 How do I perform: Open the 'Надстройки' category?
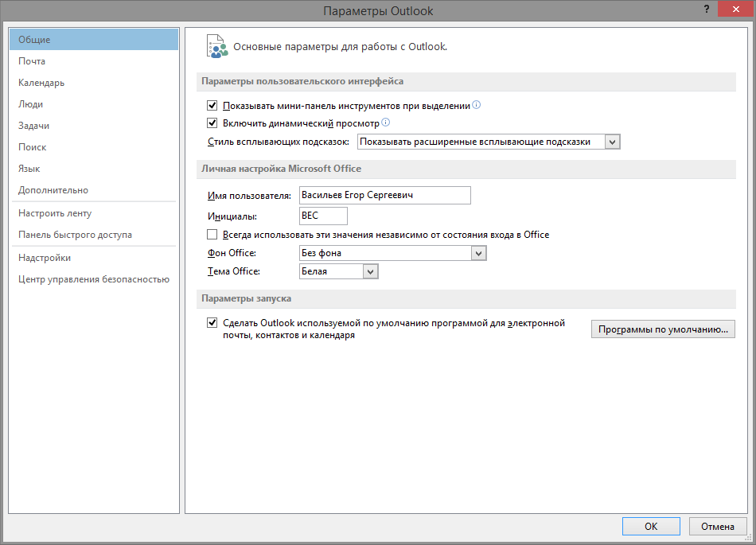[x=94, y=258]
